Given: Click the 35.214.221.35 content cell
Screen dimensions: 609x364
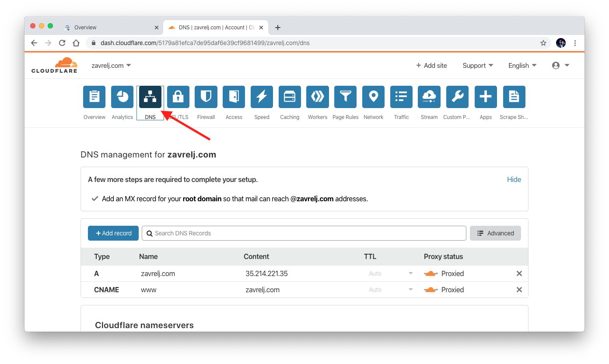Looking at the screenshot, I should 266,273.
